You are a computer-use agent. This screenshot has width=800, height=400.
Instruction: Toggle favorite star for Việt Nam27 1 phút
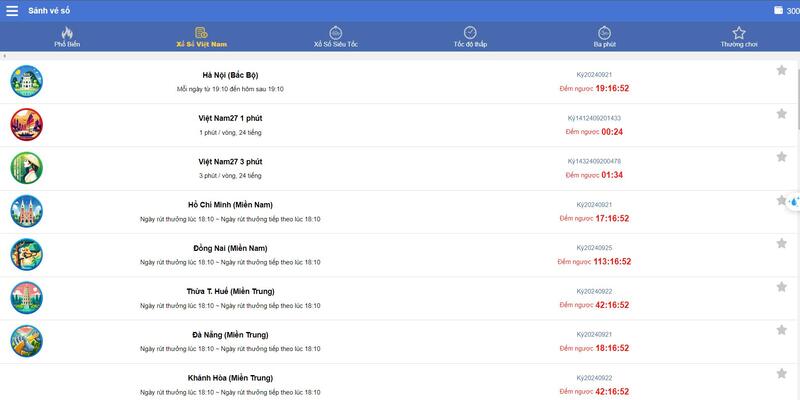pos(781,113)
